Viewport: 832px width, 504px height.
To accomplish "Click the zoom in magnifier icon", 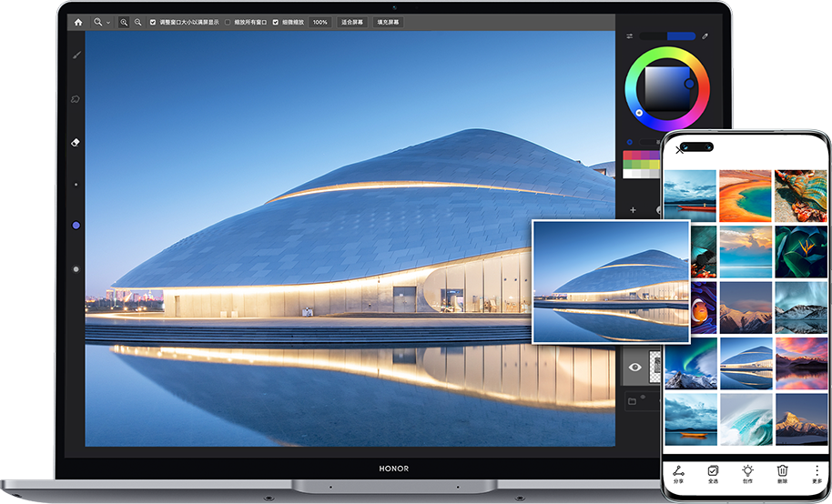I will click(124, 22).
